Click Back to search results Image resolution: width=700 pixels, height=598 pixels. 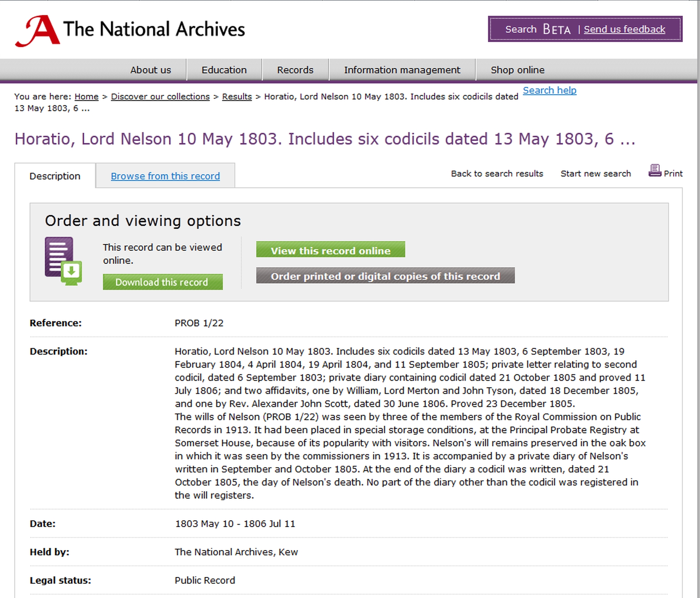497,174
